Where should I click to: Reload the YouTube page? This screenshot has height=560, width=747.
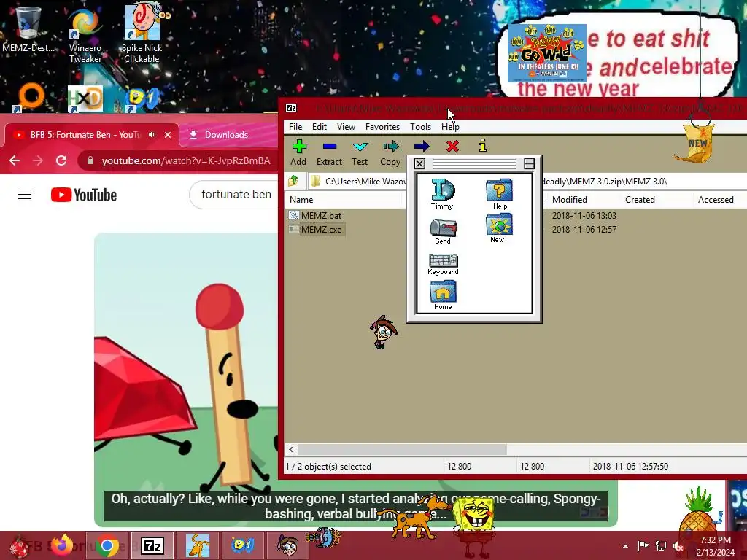tap(61, 160)
